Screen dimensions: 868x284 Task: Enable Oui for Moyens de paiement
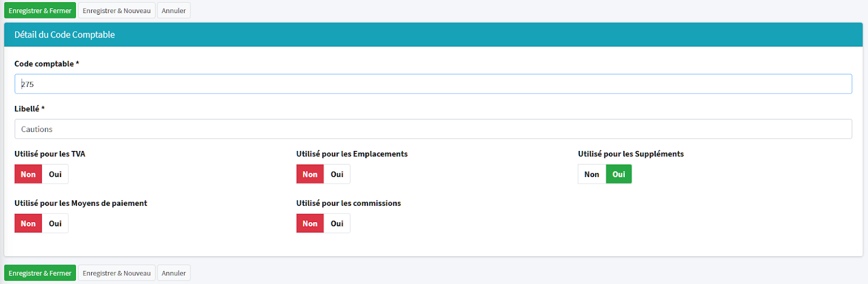(x=55, y=224)
